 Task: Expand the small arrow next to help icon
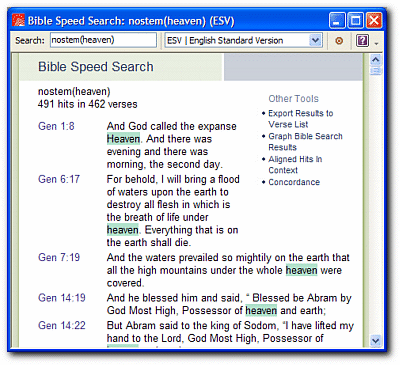[377, 44]
